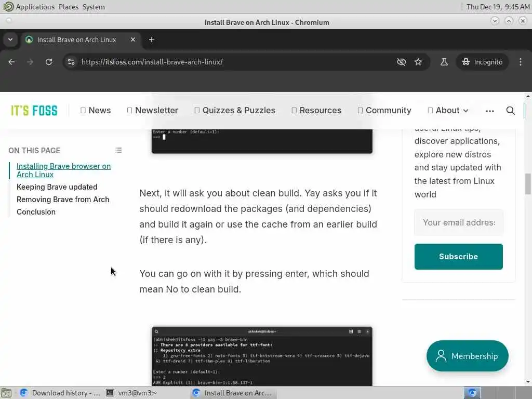Open the News nav item
The image size is (532, 399).
96,110
